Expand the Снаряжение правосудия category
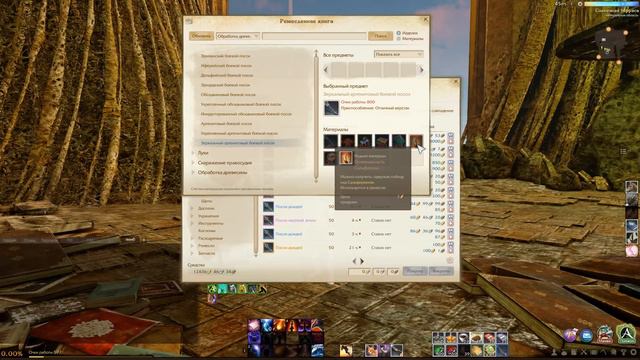 [193, 162]
